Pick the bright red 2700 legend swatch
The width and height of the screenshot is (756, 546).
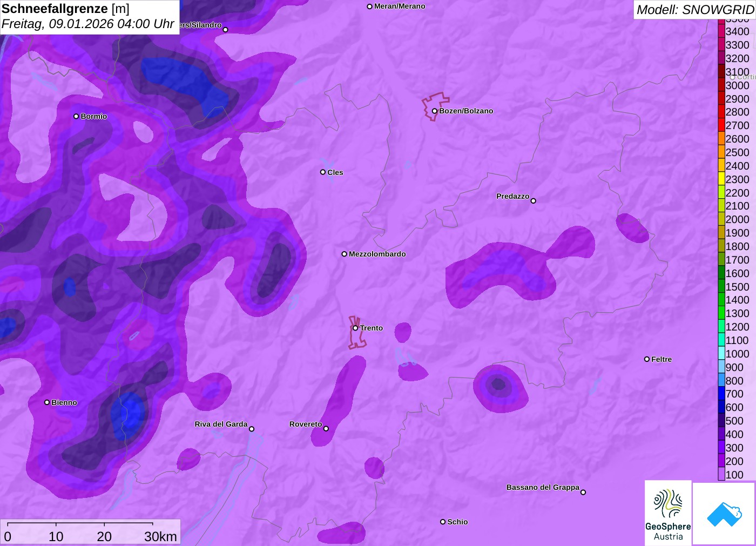(721, 125)
